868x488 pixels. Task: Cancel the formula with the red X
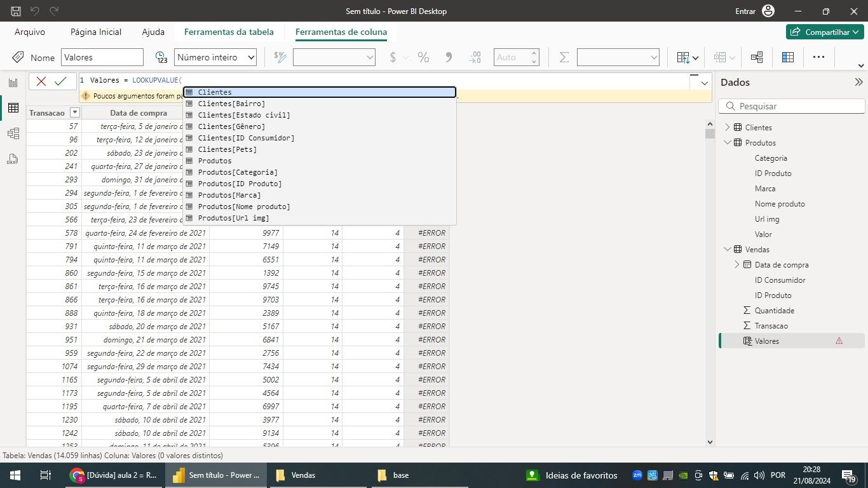click(x=41, y=81)
